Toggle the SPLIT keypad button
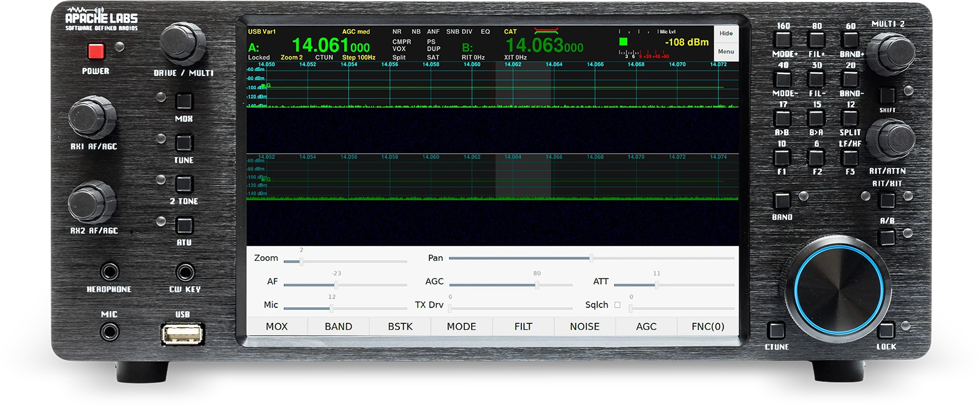 (x=850, y=118)
